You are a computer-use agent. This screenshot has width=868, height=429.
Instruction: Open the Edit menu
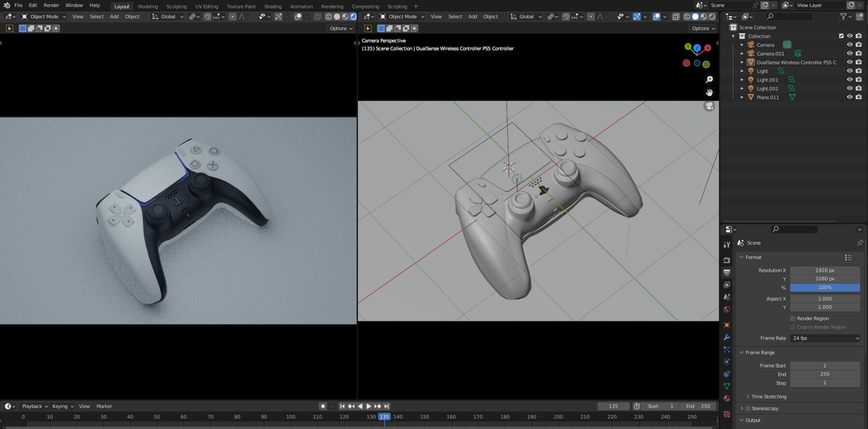click(33, 5)
